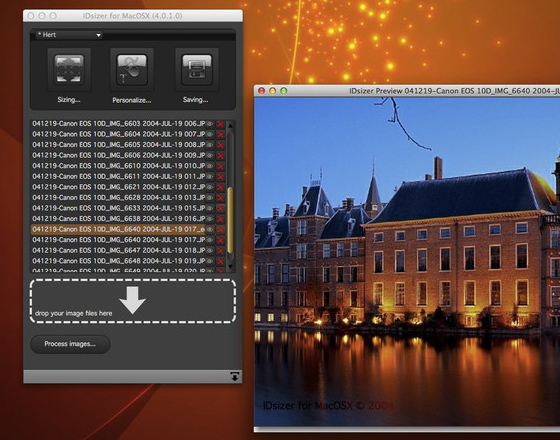Viewport: 560px width, 440px height.
Task: Select file IMG_6610 2004-JUL-19 010
Action: coord(119,166)
